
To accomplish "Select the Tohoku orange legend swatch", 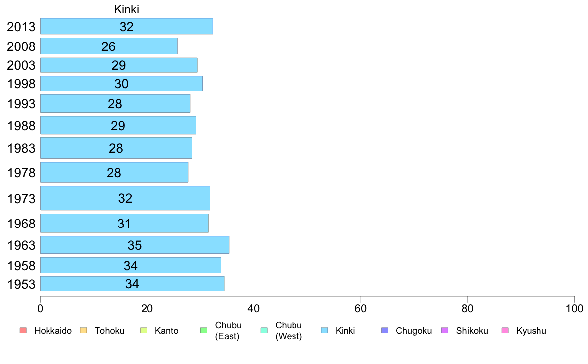I will click(83, 331).
